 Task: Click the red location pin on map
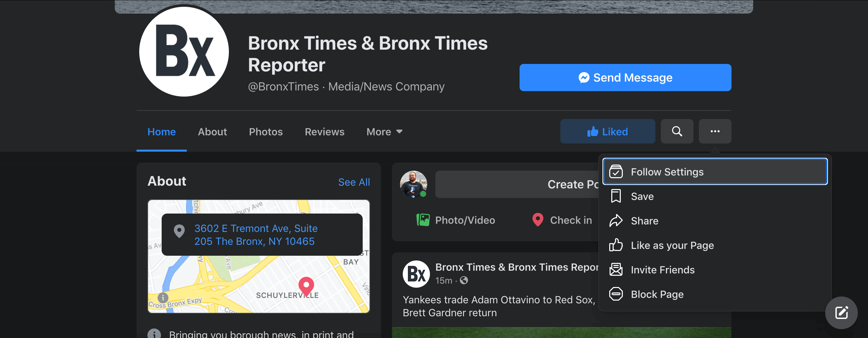(306, 286)
